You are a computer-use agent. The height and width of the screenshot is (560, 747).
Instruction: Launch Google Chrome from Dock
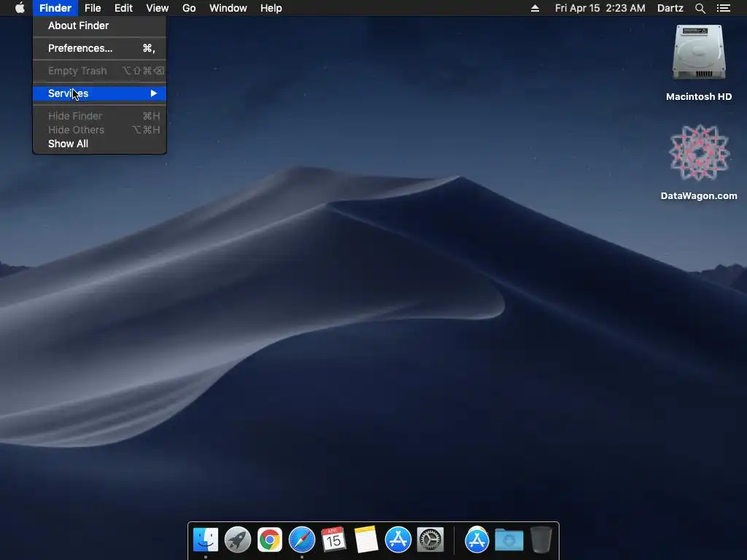pos(270,540)
